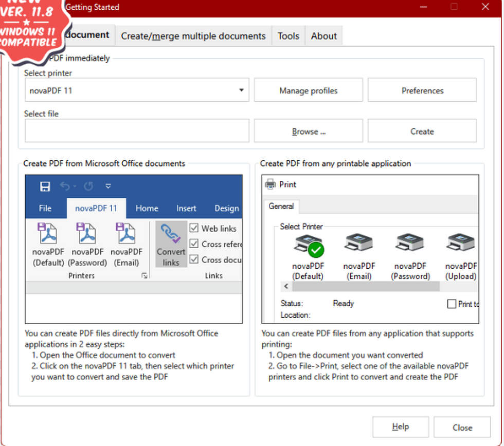504x446 pixels.
Task: Click the printer icon beside Print title
Action: click(x=271, y=184)
